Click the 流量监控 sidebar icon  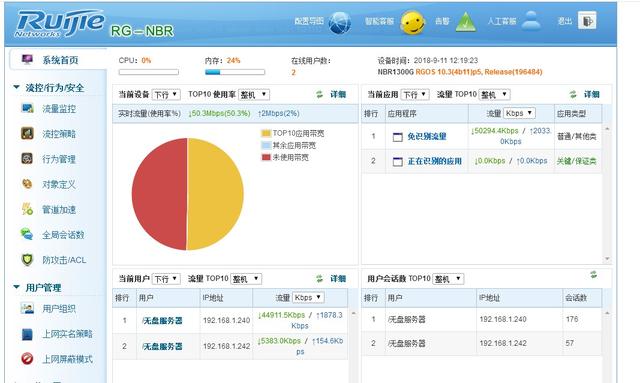27,109
